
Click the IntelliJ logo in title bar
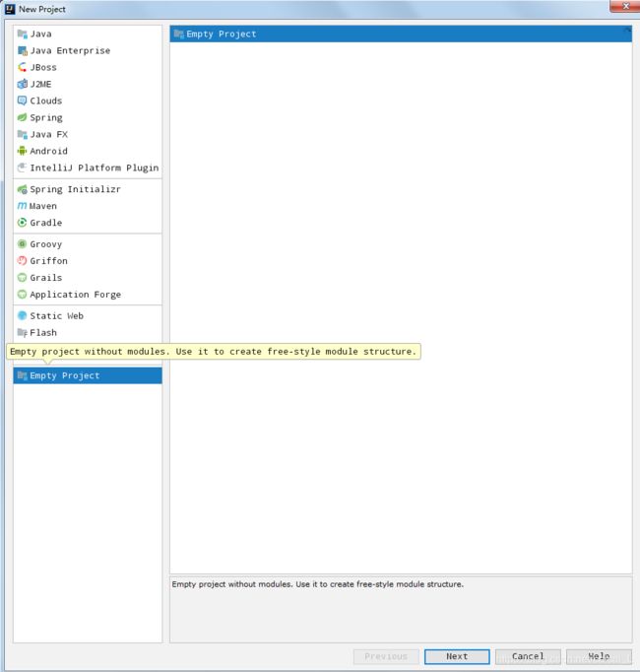[x=10, y=9]
